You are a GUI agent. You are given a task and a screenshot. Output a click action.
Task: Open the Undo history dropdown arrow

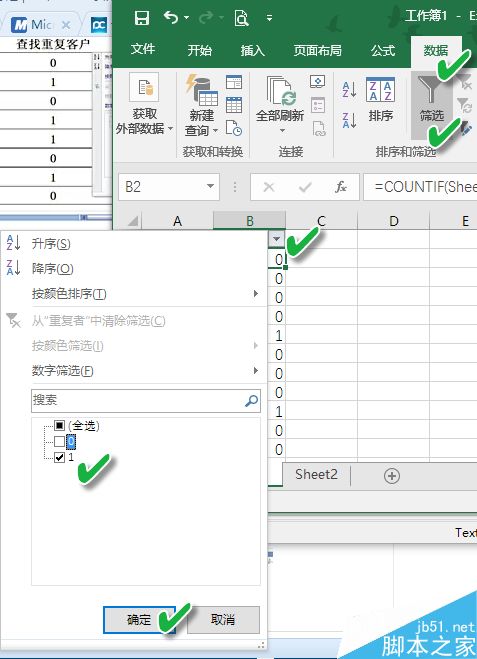[186, 18]
